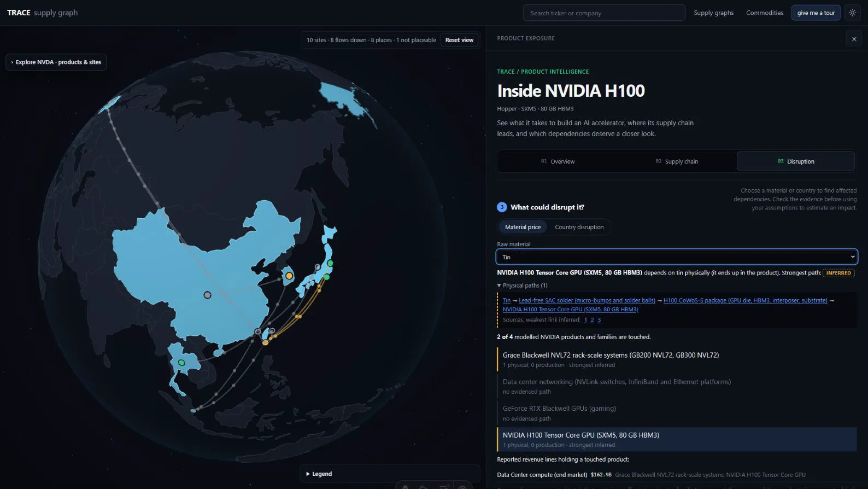Open source reference 1
Viewport: 868px width, 489px height.
point(585,320)
